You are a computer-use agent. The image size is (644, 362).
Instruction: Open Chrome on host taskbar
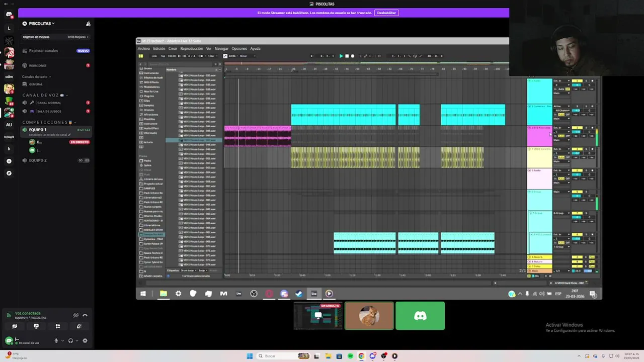tap(361, 356)
